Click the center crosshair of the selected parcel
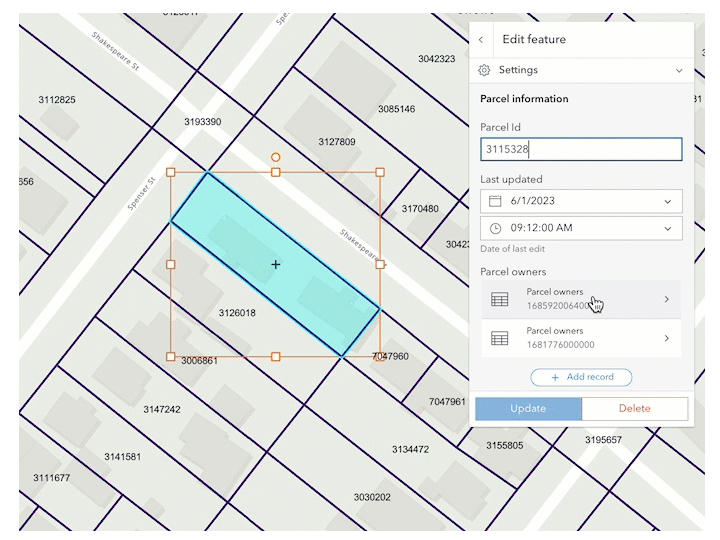This screenshot has width=720, height=540. (x=276, y=264)
